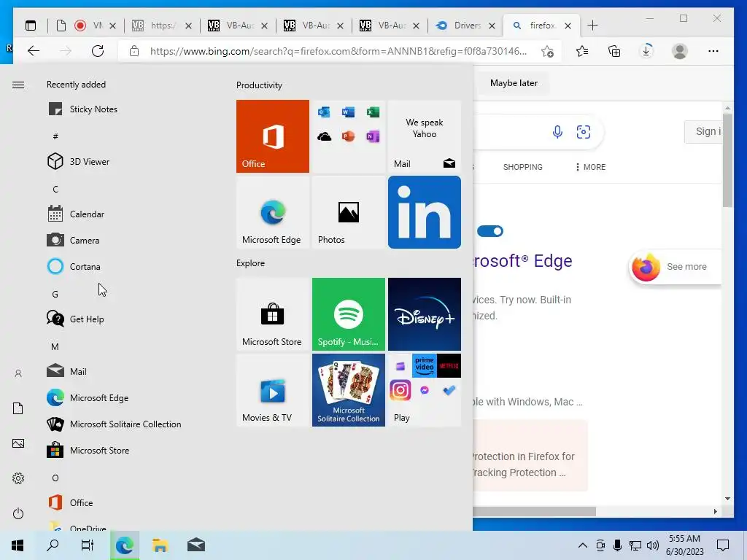Screen dimensions: 747x560
Task: Refresh the Bing search page
Action: (x=98, y=51)
